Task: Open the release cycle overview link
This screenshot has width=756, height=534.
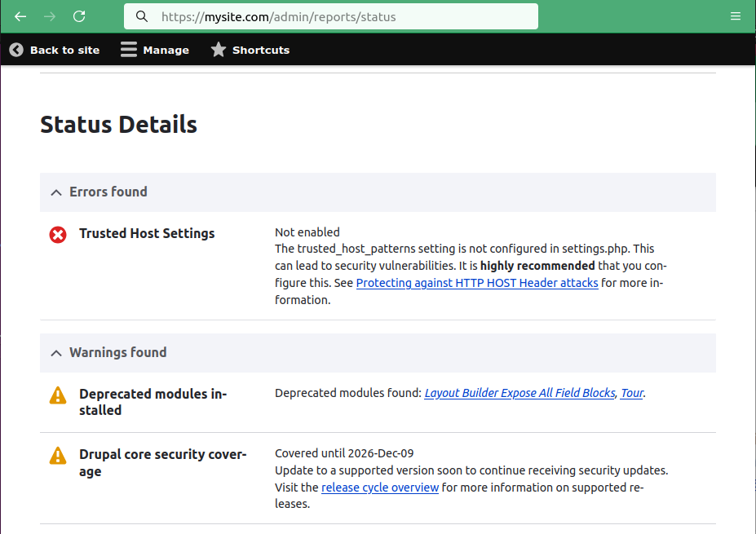Action: [x=380, y=488]
